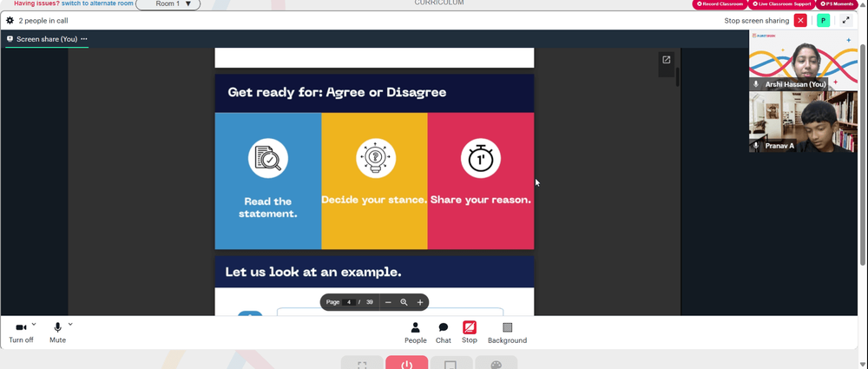Open shared document in new window icon

(667, 60)
